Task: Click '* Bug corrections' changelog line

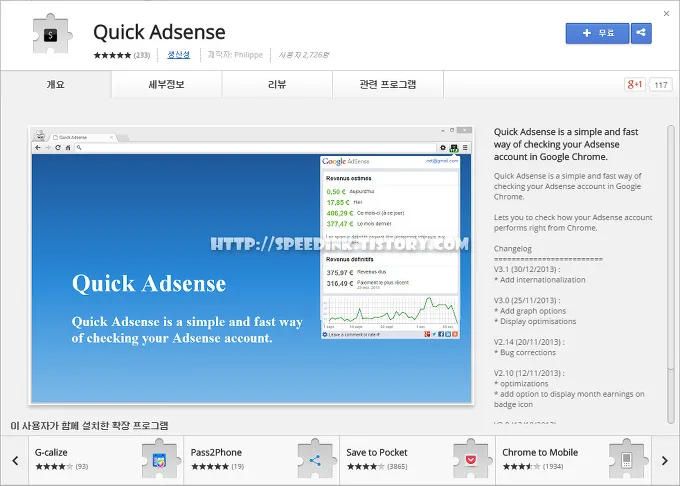Action: pyautogui.click(x=525, y=352)
